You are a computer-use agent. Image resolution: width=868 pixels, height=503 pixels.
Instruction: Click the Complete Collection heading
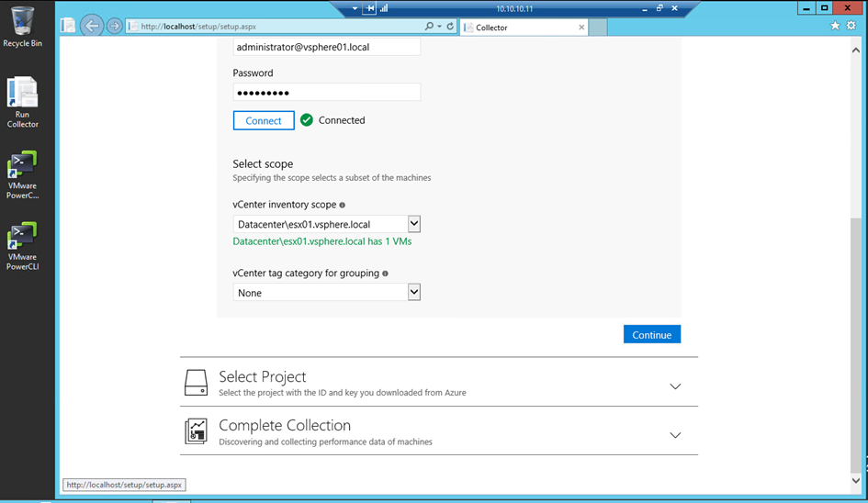285,425
